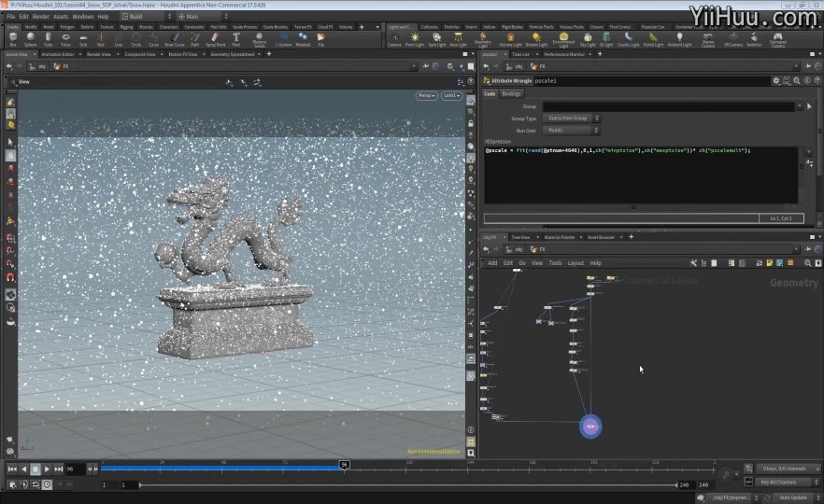Image resolution: width=824 pixels, height=504 pixels.
Task: Add a Sky Light from shelf
Action: (x=588, y=39)
